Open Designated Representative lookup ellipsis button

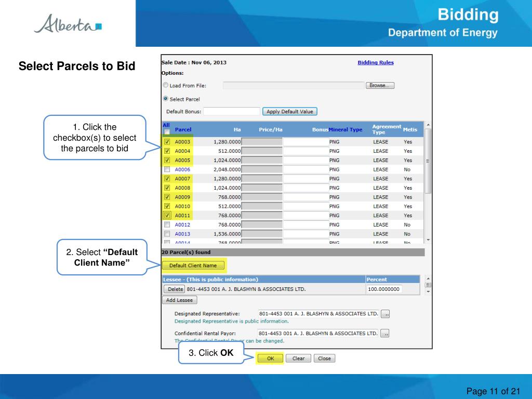[x=385, y=314]
